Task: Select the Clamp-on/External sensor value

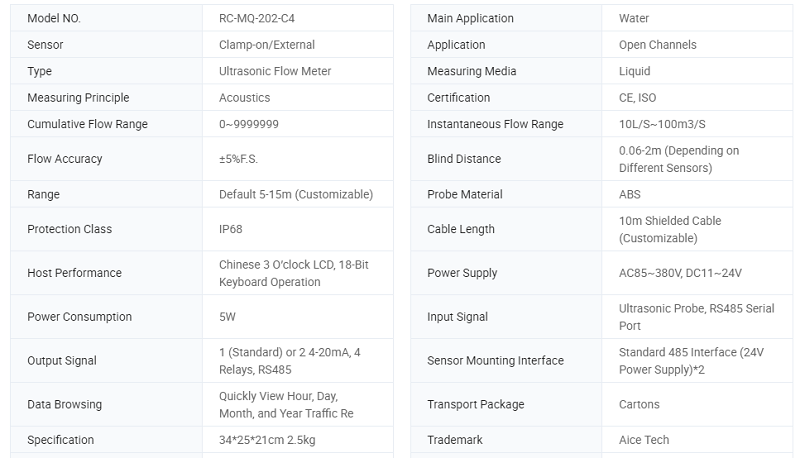Action: (267, 45)
